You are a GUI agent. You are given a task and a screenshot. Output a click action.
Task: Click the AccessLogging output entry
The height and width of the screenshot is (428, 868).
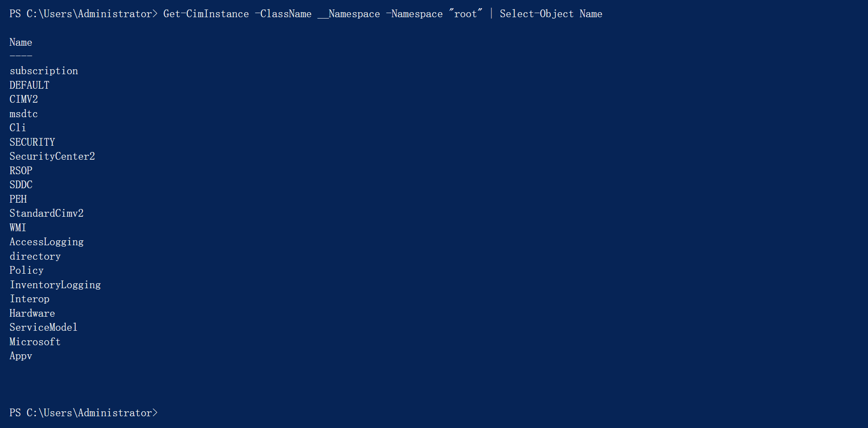coord(47,242)
